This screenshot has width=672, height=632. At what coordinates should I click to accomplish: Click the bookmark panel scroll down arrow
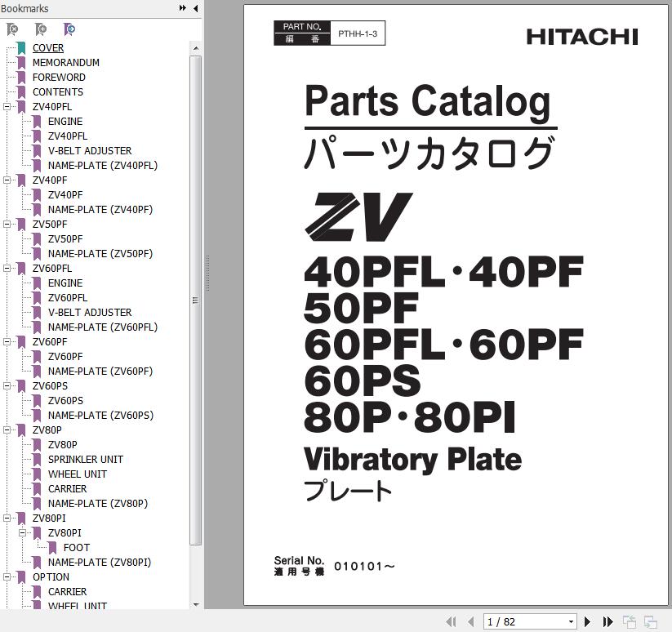pos(196,604)
